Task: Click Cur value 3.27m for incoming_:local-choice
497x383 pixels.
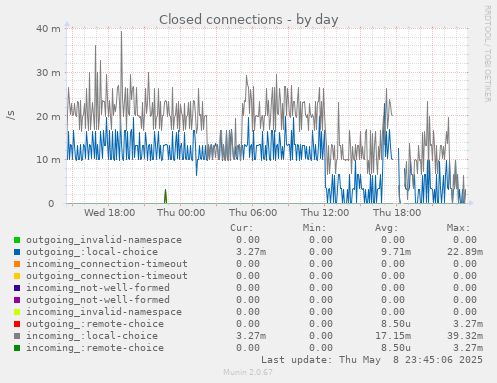Action: click(251, 336)
